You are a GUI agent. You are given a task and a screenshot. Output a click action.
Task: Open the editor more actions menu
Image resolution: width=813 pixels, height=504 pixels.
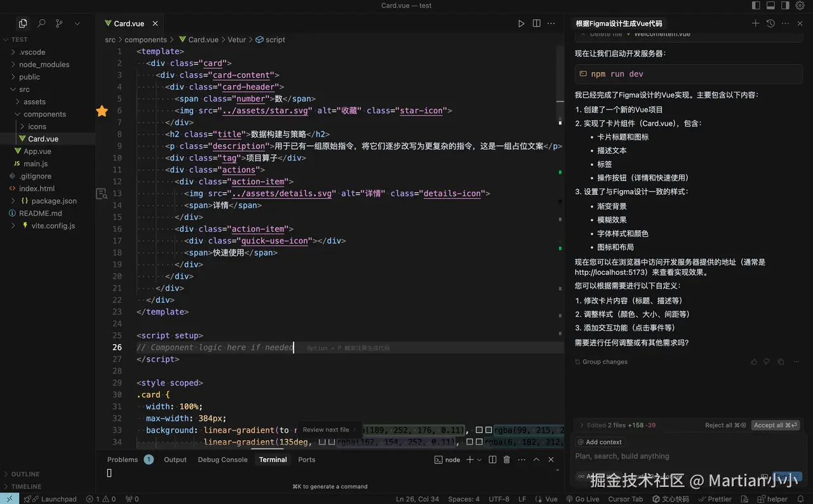coord(552,23)
